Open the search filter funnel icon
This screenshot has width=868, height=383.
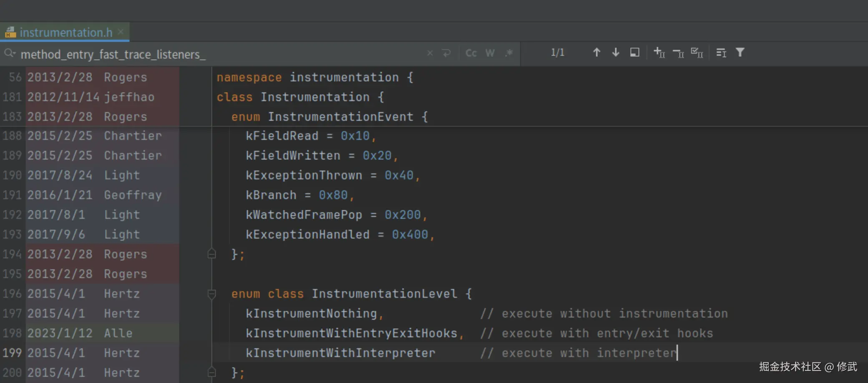click(x=740, y=53)
